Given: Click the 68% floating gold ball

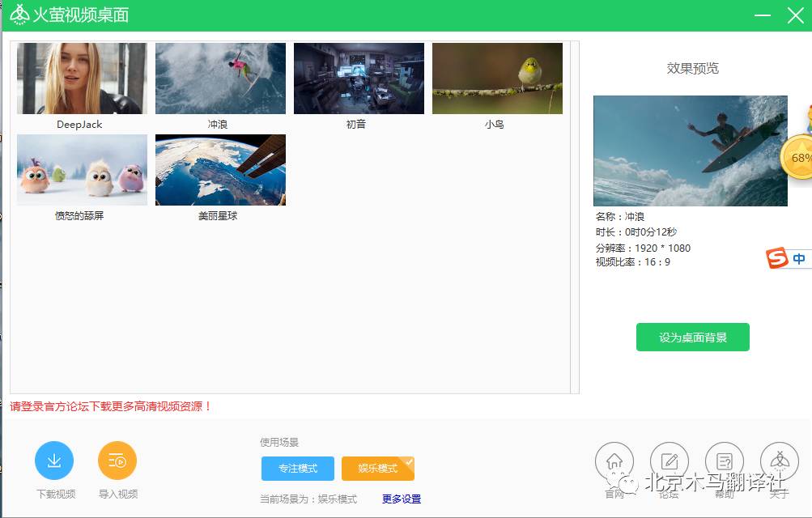Looking at the screenshot, I should (x=797, y=157).
